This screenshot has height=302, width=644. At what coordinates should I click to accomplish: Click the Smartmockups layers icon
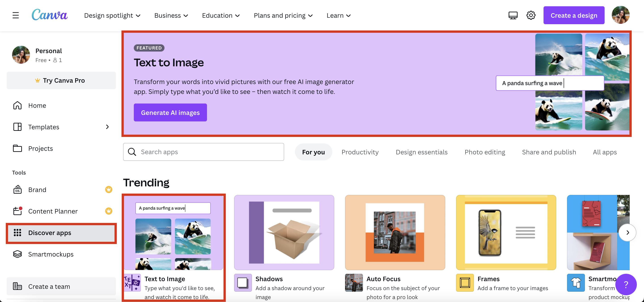[x=17, y=254]
